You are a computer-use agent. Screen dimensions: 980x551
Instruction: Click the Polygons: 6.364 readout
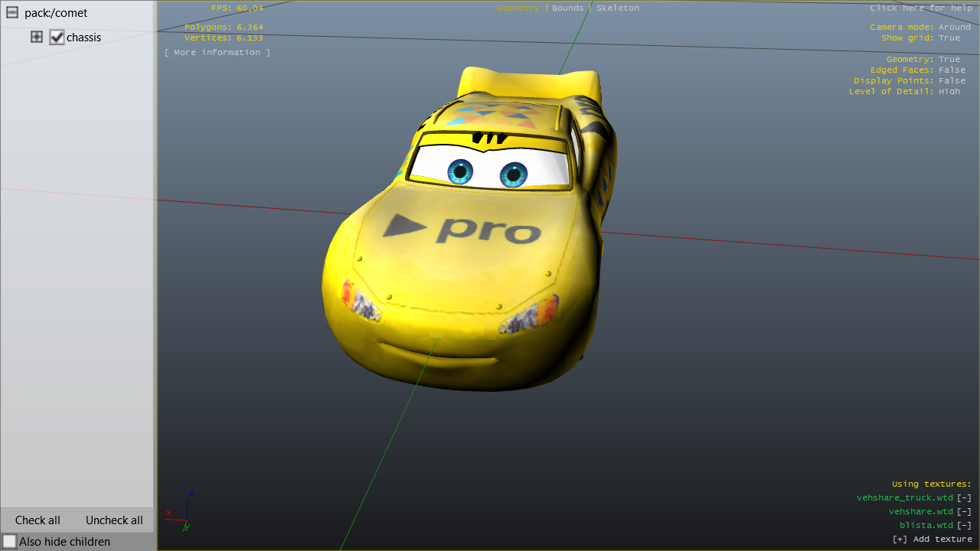coord(224,27)
